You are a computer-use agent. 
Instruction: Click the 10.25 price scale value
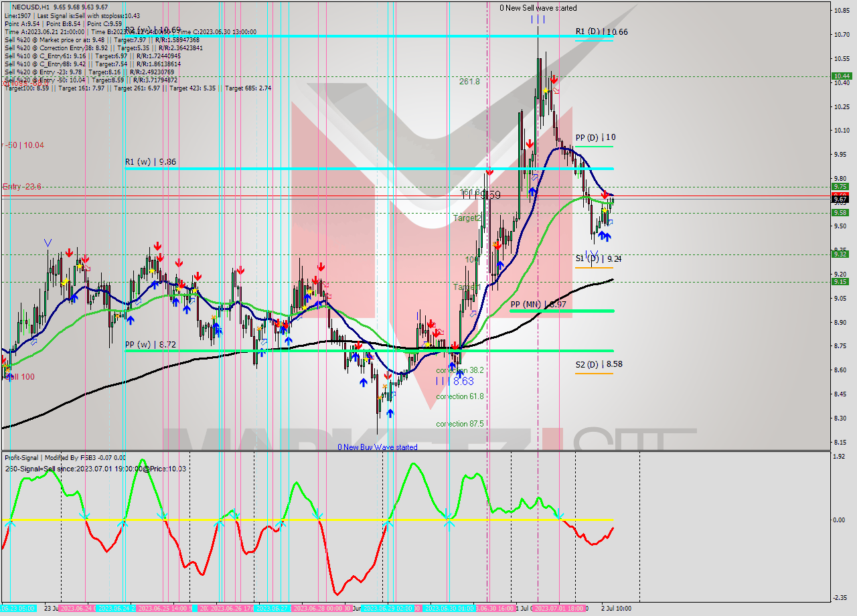842,106
